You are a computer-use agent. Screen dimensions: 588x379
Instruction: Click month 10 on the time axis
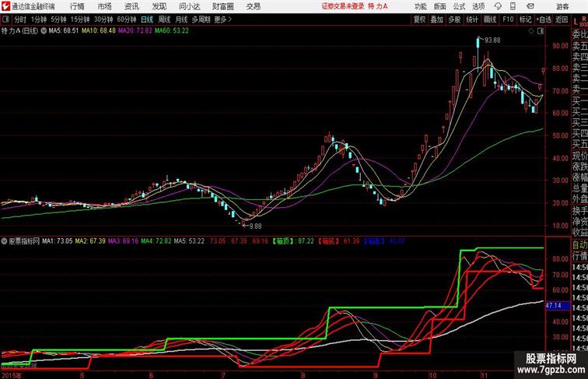pyautogui.click(x=432, y=375)
